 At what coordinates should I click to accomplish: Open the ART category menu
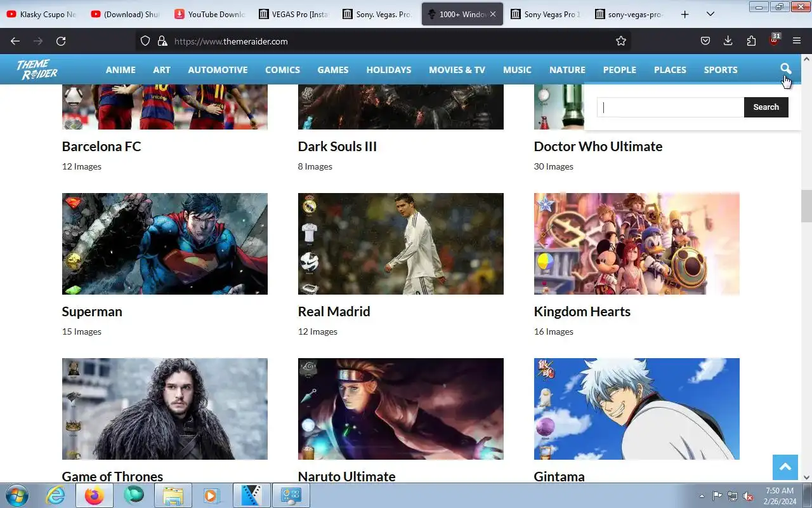(x=162, y=70)
